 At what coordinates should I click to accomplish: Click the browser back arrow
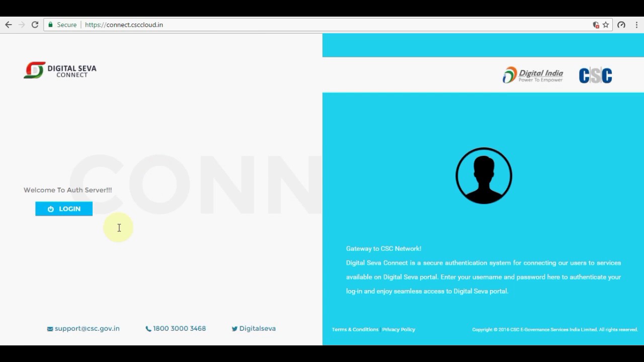click(8, 25)
